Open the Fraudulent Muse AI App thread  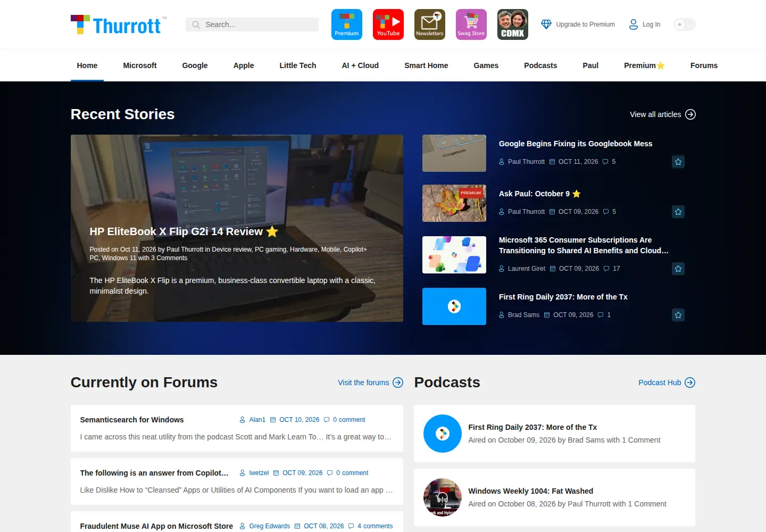(156, 526)
